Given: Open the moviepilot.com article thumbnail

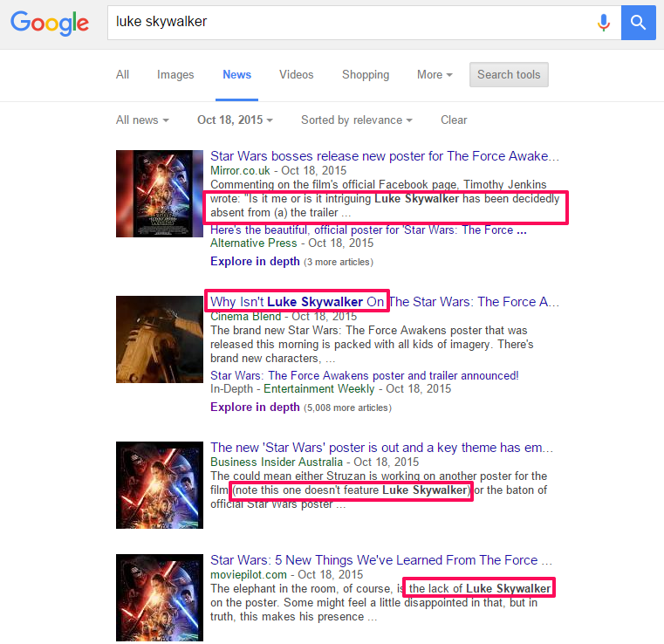Looking at the screenshot, I should point(160,598).
